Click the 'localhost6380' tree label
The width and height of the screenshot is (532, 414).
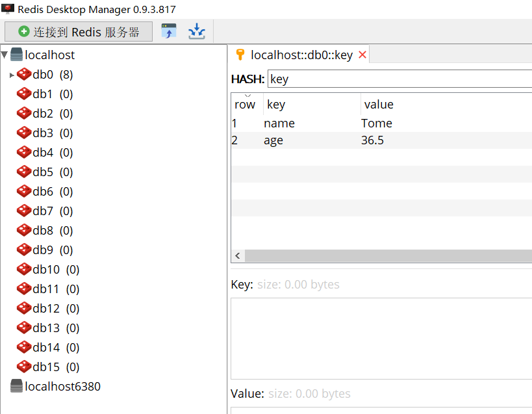(x=62, y=386)
